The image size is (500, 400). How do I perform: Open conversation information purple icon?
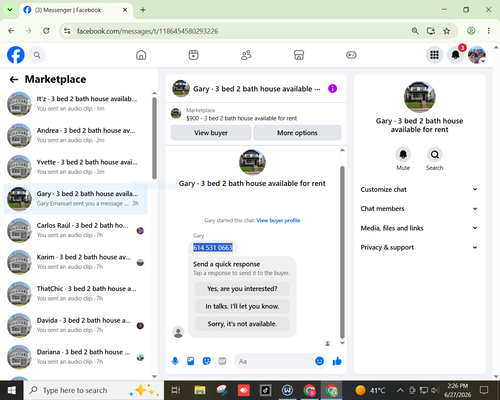pos(332,89)
